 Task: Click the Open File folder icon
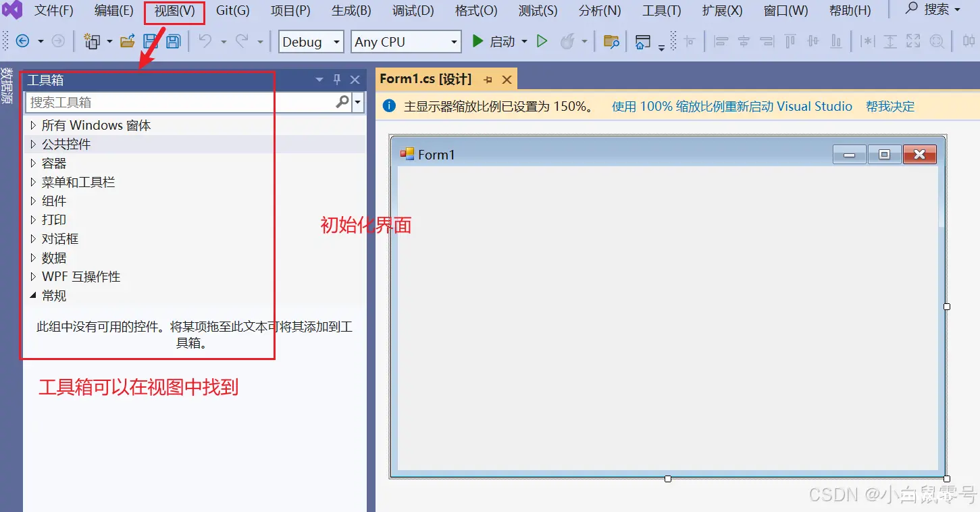coord(127,41)
